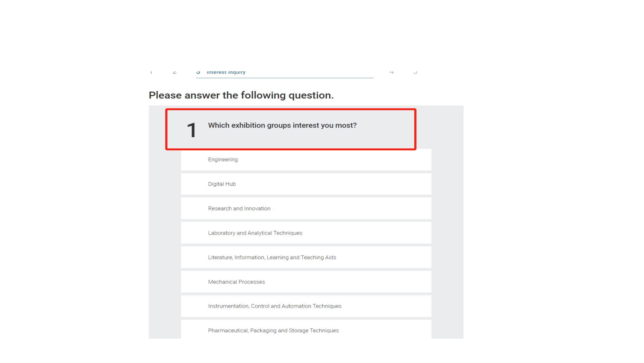Click the blue underline beneath Interest inquiry
The image size is (644, 363).
[x=284, y=78]
